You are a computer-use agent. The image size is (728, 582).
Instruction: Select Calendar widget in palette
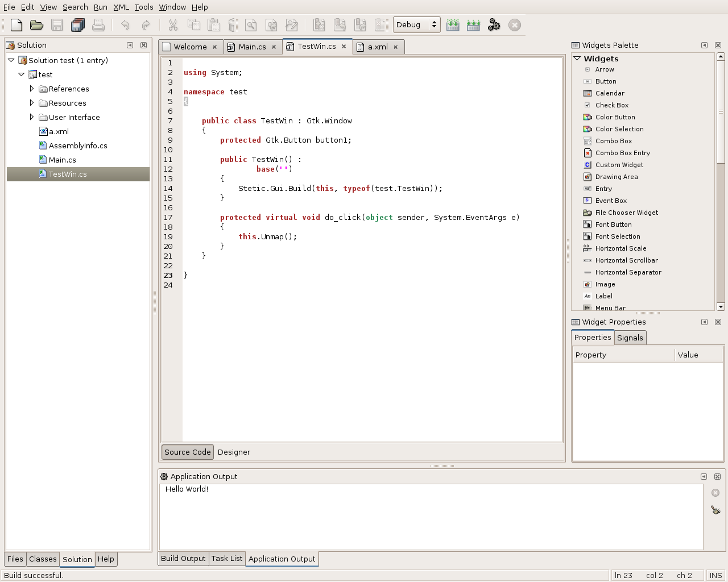coord(610,93)
